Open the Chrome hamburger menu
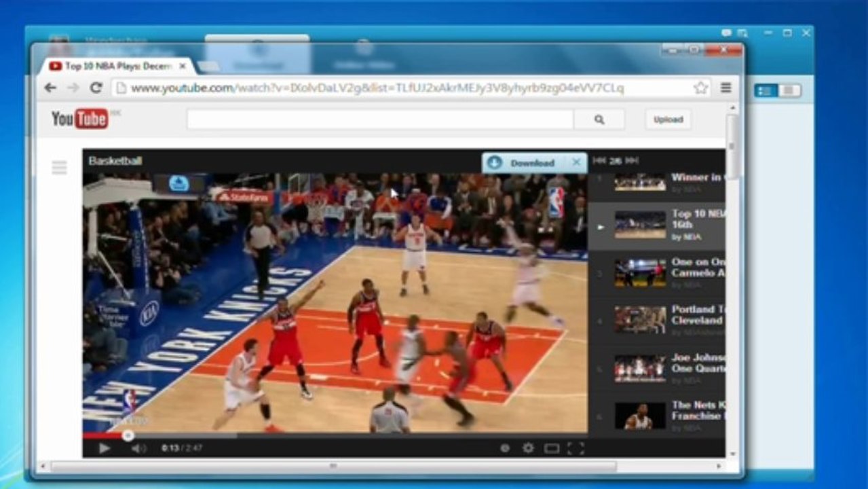This screenshot has height=489, width=868. [x=726, y=88]
